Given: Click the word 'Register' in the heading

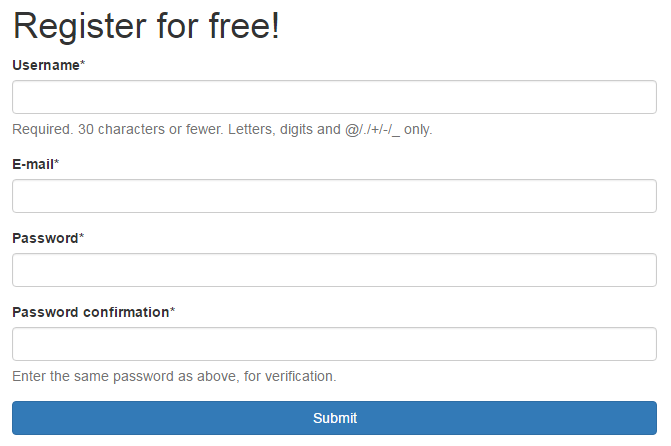Looking at the screenshot, I should click(x=80, y=27).
